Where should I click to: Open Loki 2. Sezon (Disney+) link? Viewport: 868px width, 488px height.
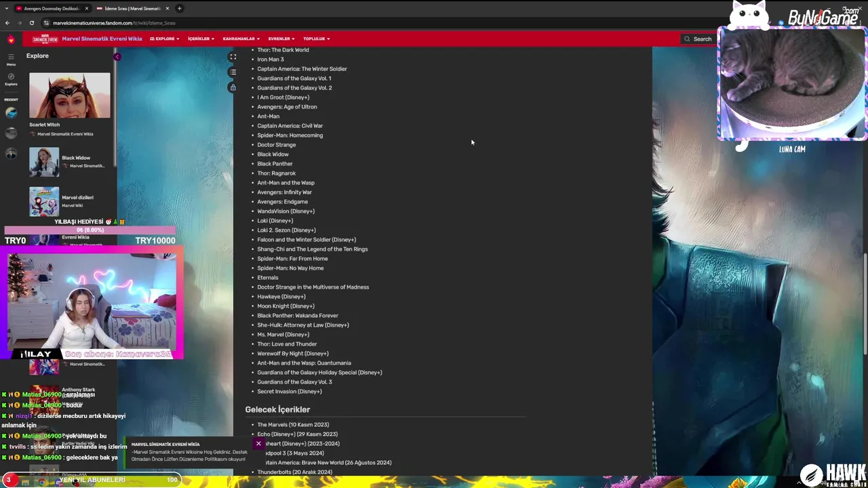pos(286,230)
